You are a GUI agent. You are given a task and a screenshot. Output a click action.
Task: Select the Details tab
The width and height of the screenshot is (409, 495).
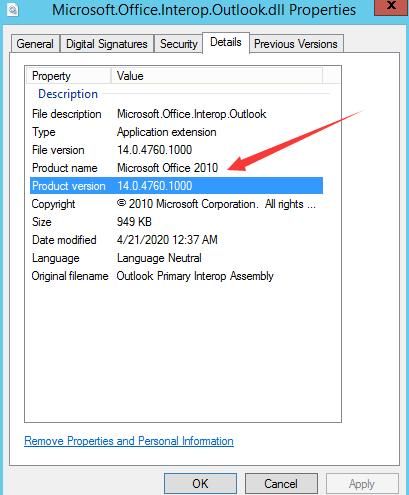click(x=226, y=42)
